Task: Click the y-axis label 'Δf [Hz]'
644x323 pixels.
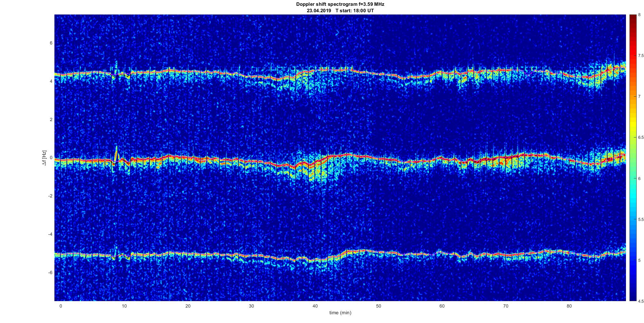Action: click(44, 158)
